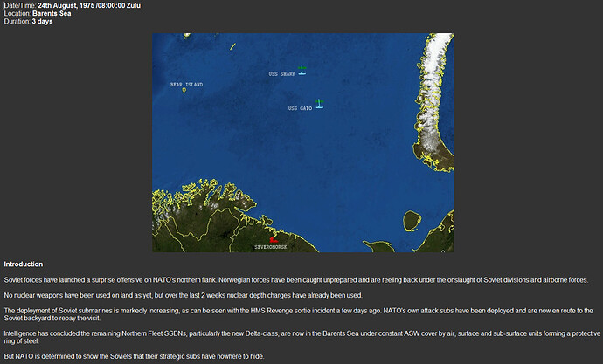Screen dimensions: 603x364
Task: Click the BEAR ISLAND map label
Action: click(x=186, y=85)
